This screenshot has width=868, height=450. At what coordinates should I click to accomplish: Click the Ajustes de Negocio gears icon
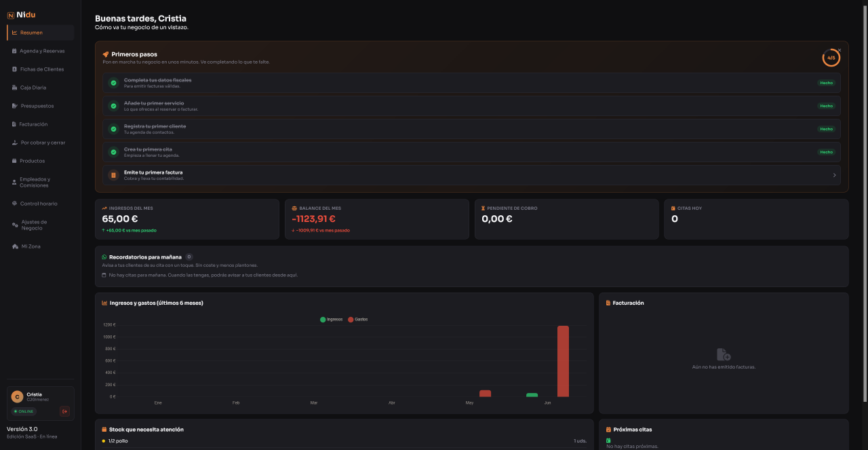pos(14,225)
